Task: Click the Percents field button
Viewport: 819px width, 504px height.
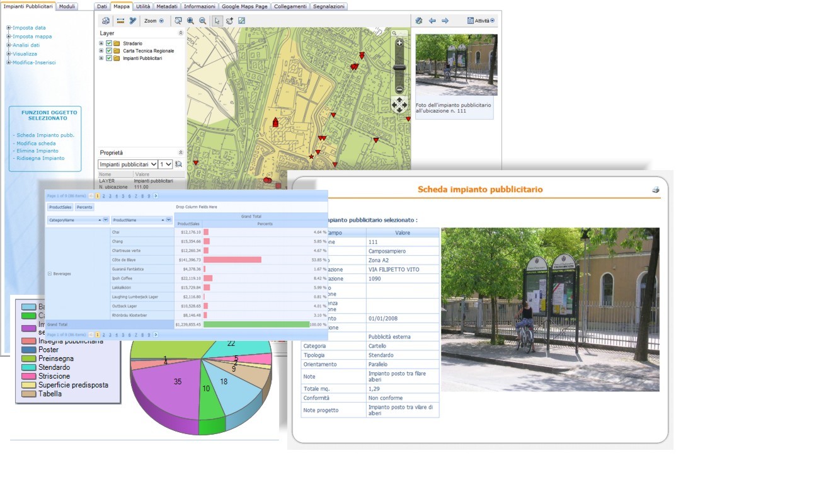Action: [84, 207]
